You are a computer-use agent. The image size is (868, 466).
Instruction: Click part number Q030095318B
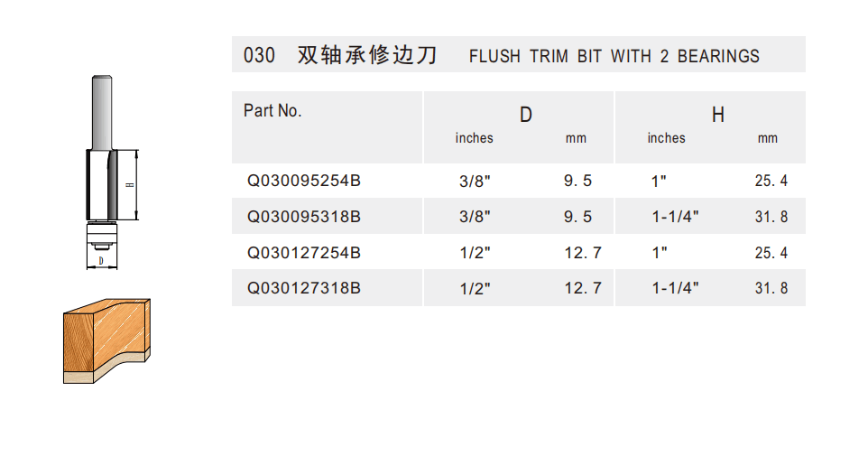click(304, 217)
